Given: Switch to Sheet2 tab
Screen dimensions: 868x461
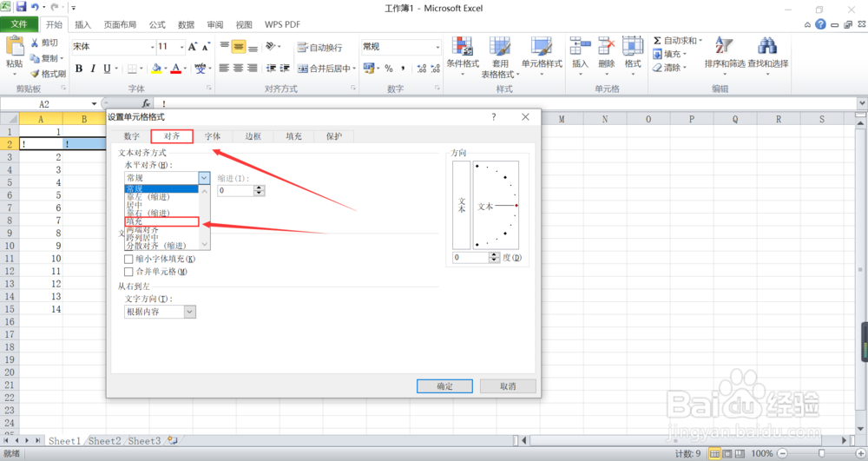Looking at the screenshot, I should pyautogui.click(x=104, y=441).
